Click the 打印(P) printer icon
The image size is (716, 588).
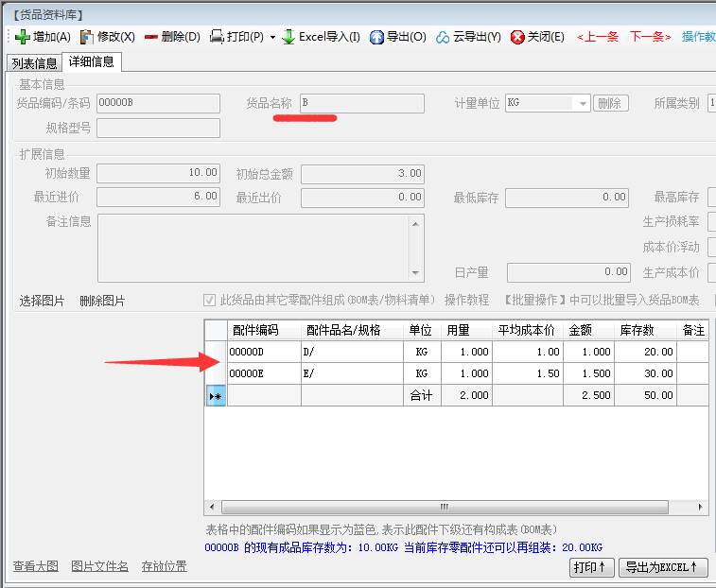(x=217, y=37)
